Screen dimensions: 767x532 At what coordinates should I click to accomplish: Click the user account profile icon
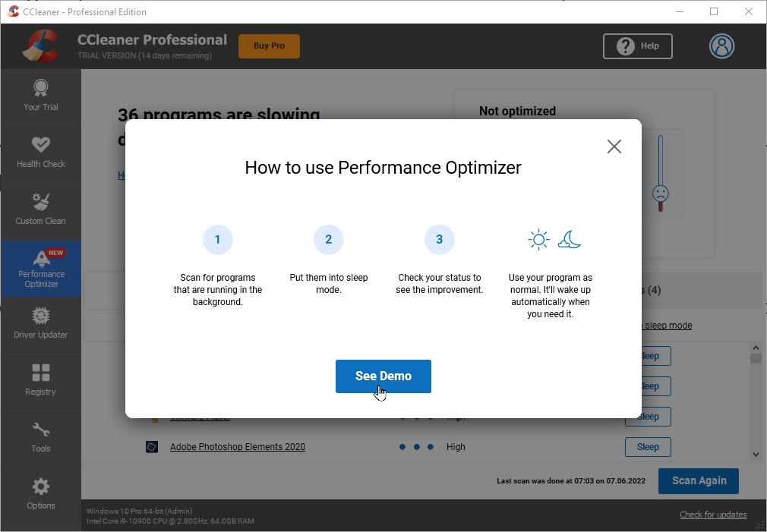point(721,46)
